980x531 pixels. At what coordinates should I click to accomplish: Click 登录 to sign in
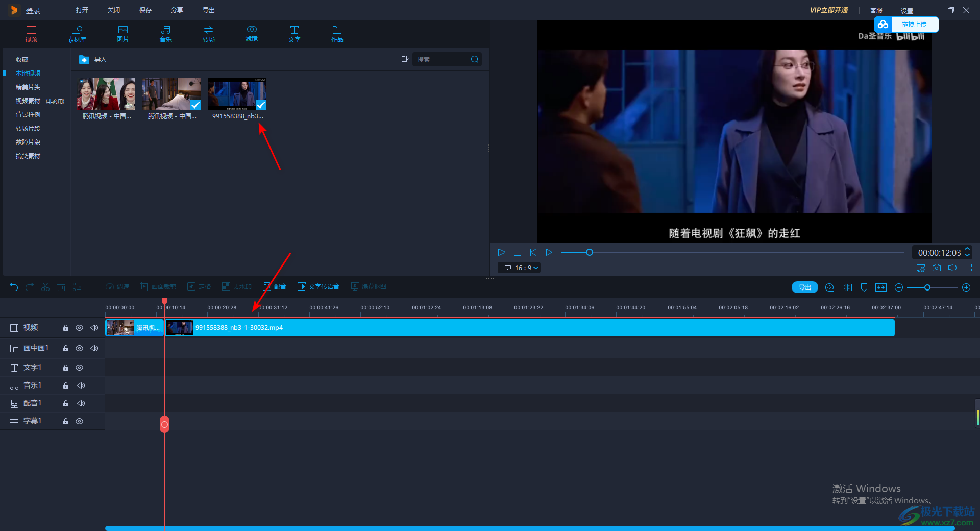33,11
